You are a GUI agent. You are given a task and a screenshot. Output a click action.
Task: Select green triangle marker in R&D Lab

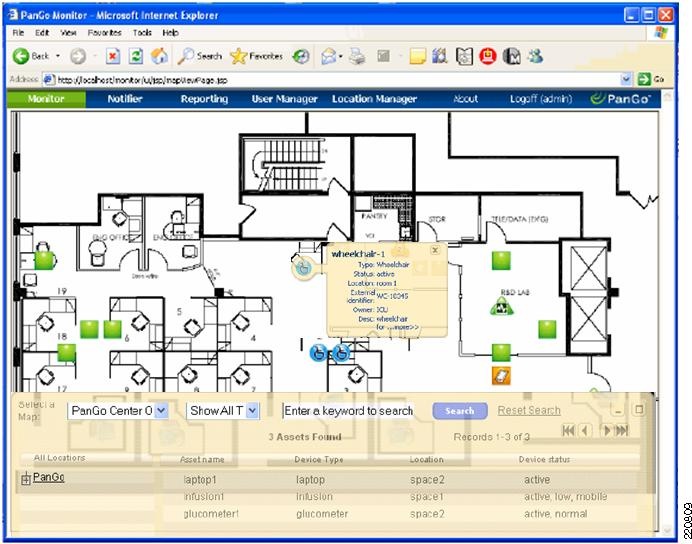point(502,306)
